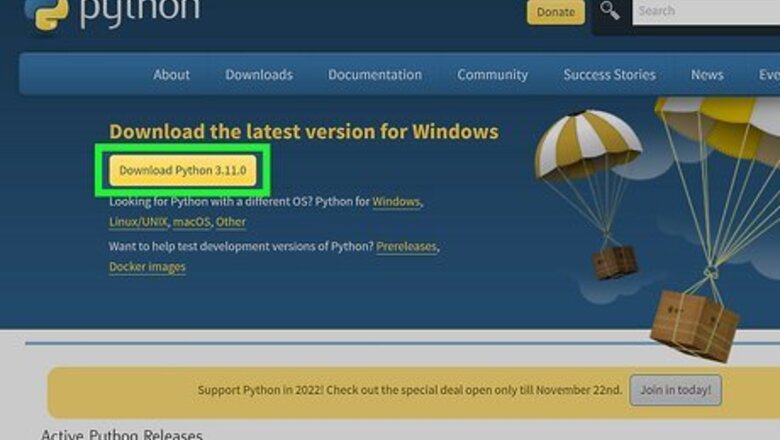Click Download Python 3.11.0 button
The height and width of the screenshot is (440, 780).
pos(183,170)
